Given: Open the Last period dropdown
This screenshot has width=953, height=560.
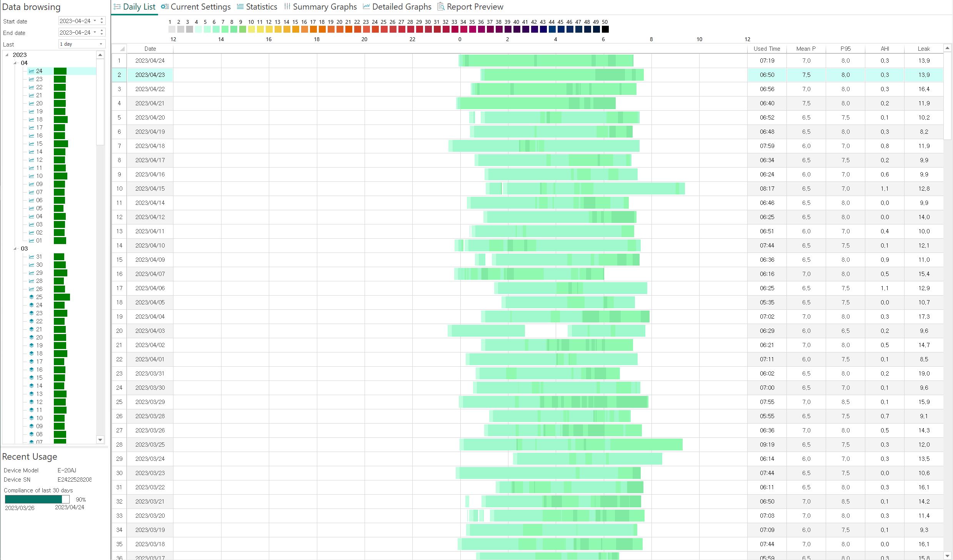Looking at the screenshot, I should 101,44.
